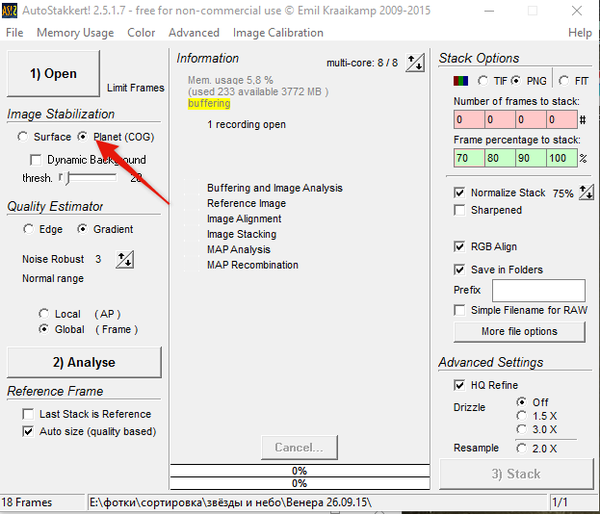Click More file options button
Viewport: 600px width, 514px height.
tap(519, 331)
